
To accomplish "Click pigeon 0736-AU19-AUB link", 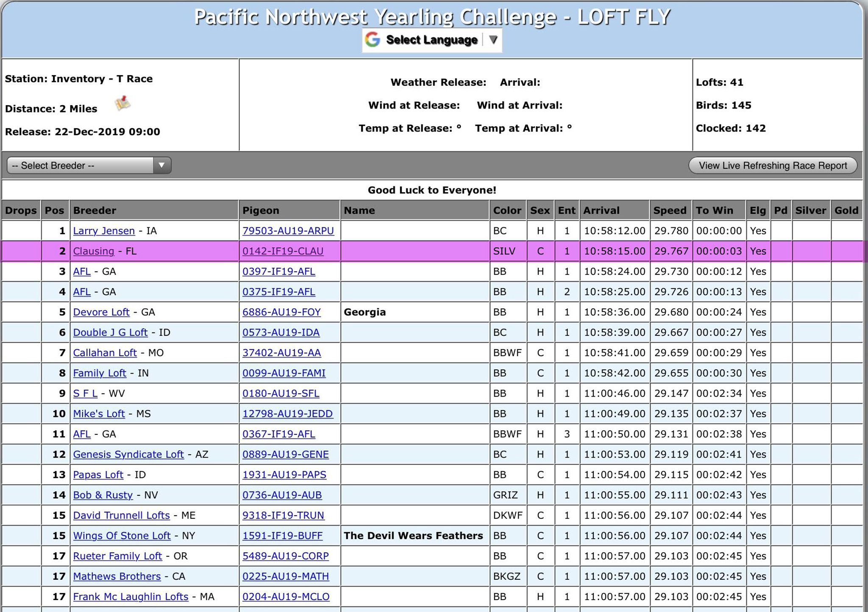I will pyautogui.click(x=282, y=495).
